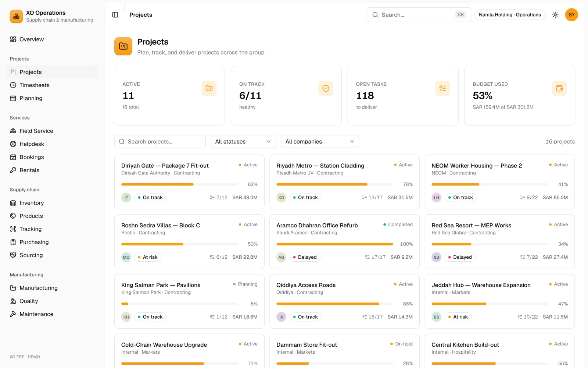588x368 pixels.
Task: Open Quality microscope item
Action: tap(53, 301)
